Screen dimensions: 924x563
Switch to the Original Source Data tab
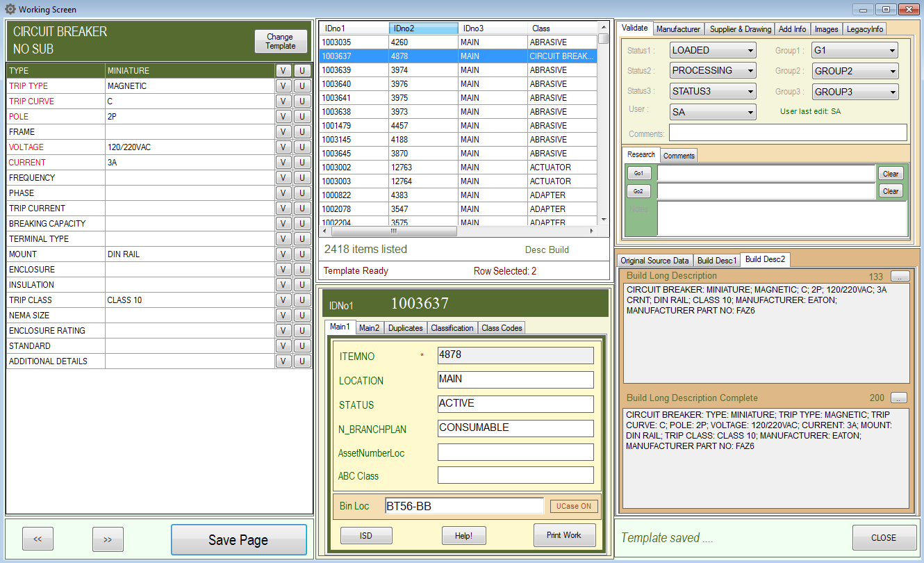pos(654,261)
